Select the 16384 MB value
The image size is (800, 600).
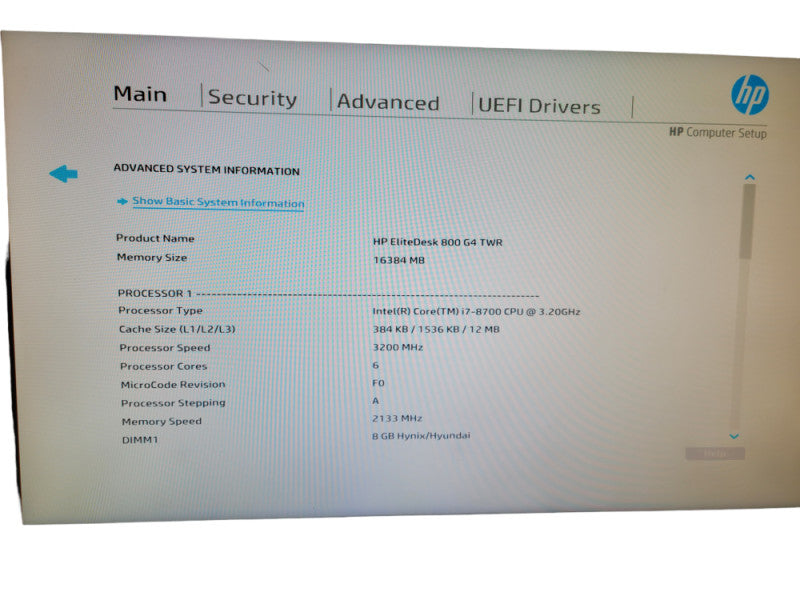[399, 260]
